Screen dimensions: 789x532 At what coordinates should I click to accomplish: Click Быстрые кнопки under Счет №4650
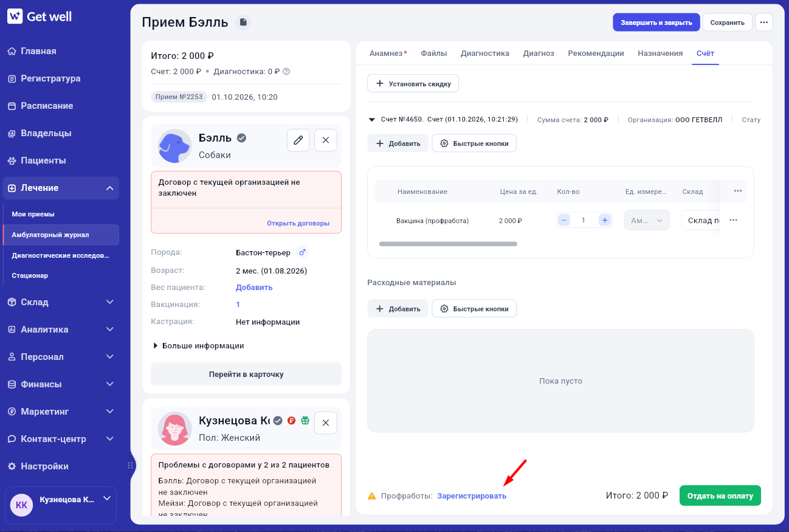474,143
